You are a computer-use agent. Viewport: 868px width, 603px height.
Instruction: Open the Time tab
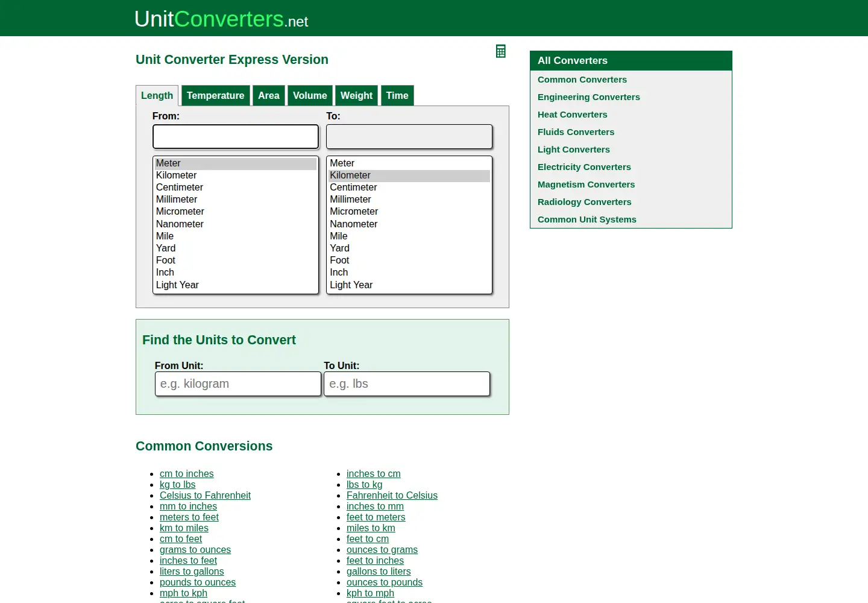397,95
